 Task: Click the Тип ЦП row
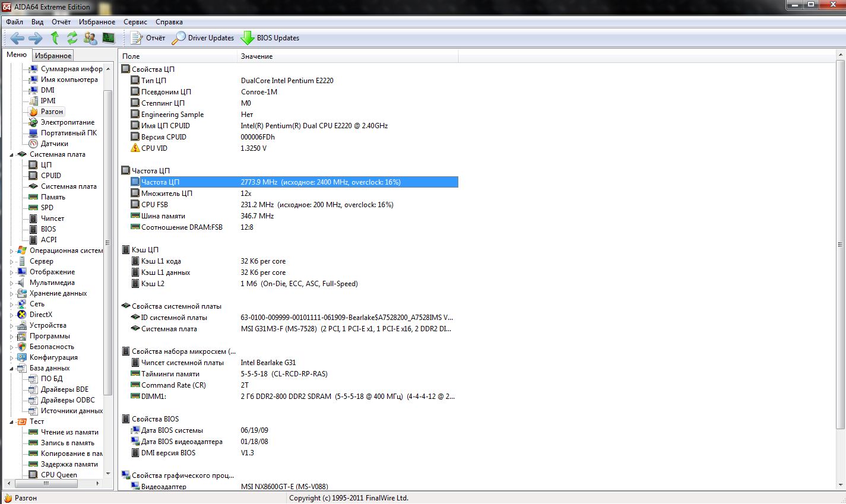point(294,81)
